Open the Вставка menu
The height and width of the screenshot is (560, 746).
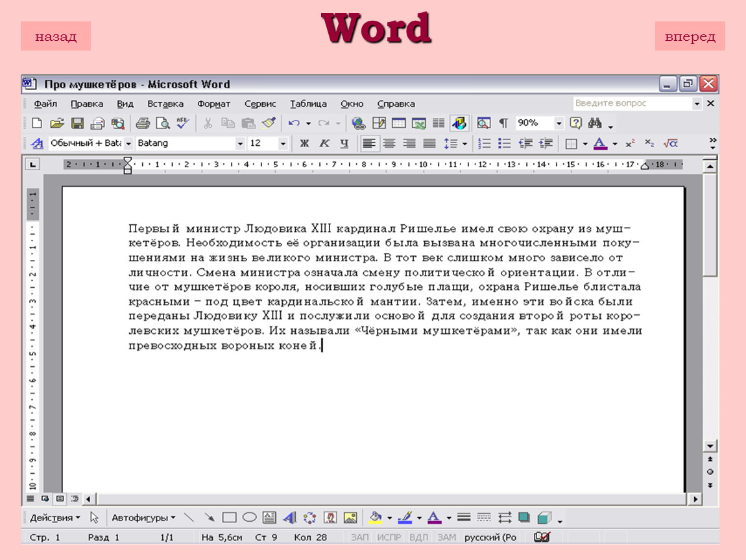(165, 104)
